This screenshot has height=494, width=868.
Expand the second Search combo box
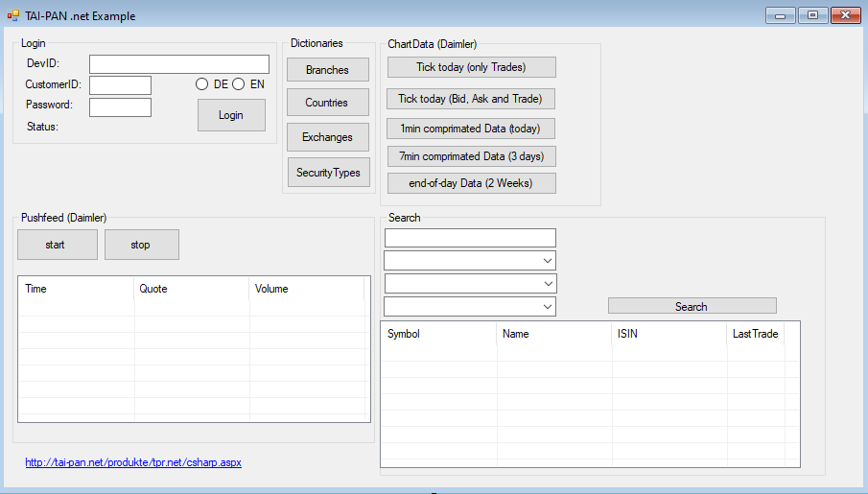click(x=470, y=284)
